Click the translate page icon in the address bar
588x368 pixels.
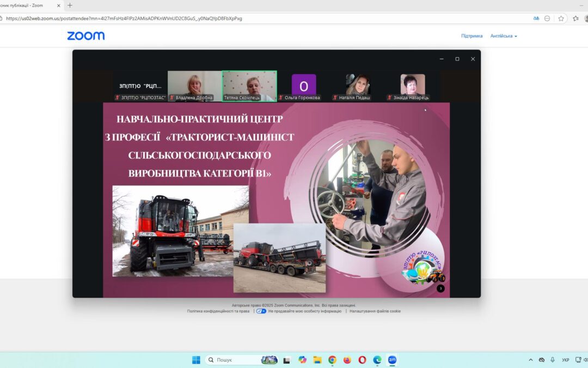coord(536,18)
